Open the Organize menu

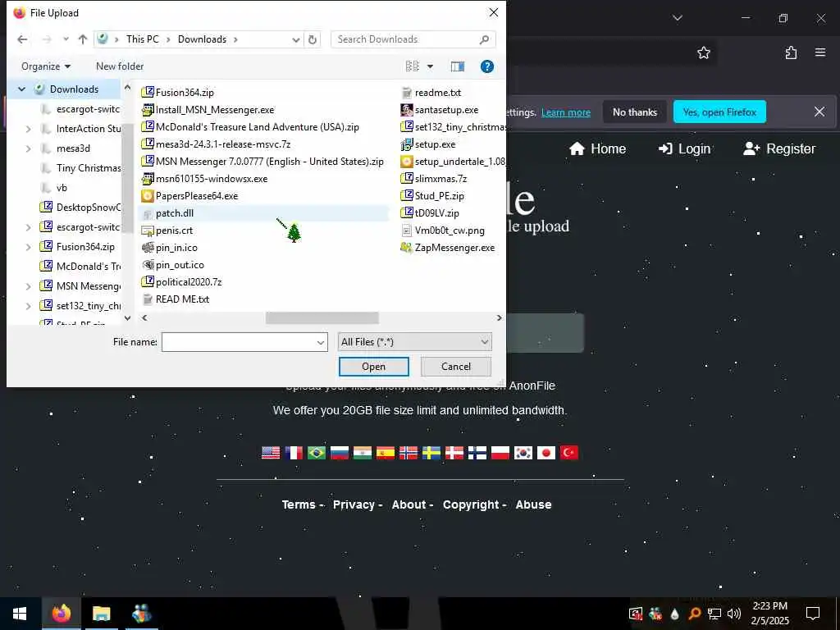click(x=46, y=66)
